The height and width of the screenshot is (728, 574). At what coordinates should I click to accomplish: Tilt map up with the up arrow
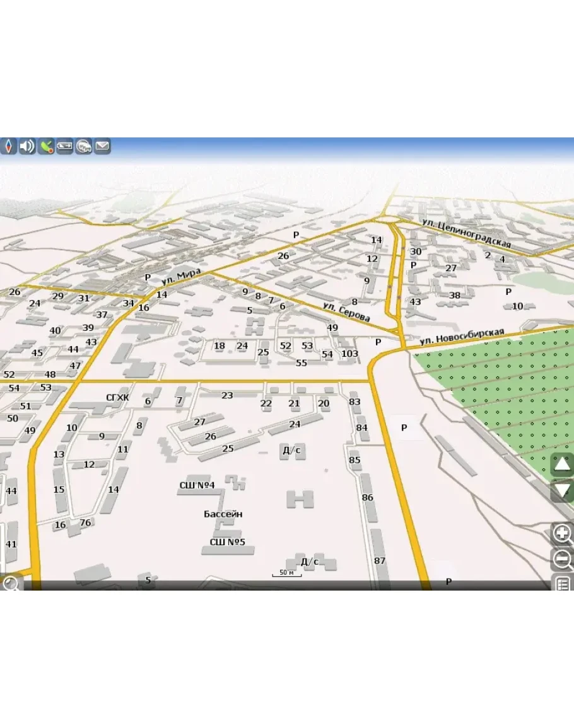pos(562,465)
